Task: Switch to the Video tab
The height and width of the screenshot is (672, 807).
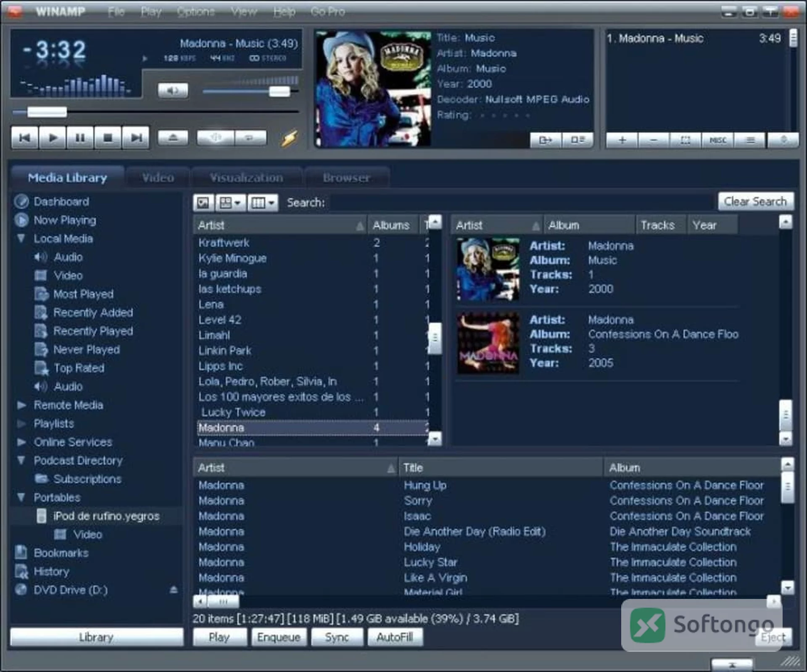Action: 158,178
